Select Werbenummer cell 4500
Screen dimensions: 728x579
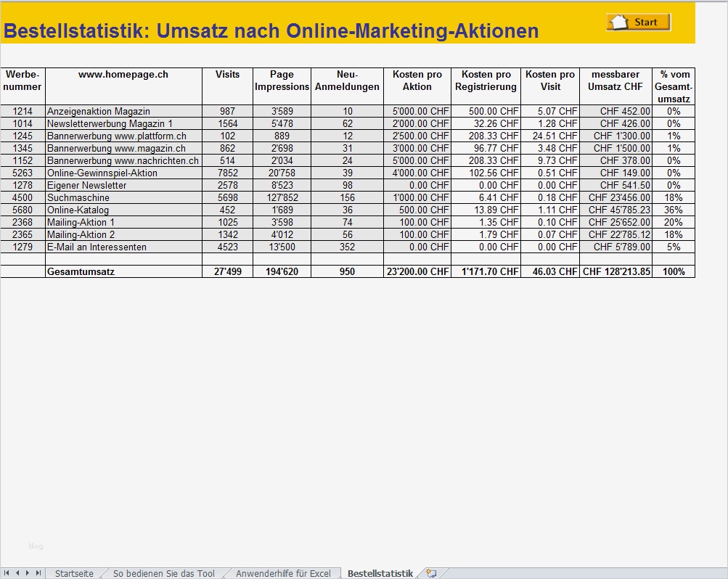point(23,197)
